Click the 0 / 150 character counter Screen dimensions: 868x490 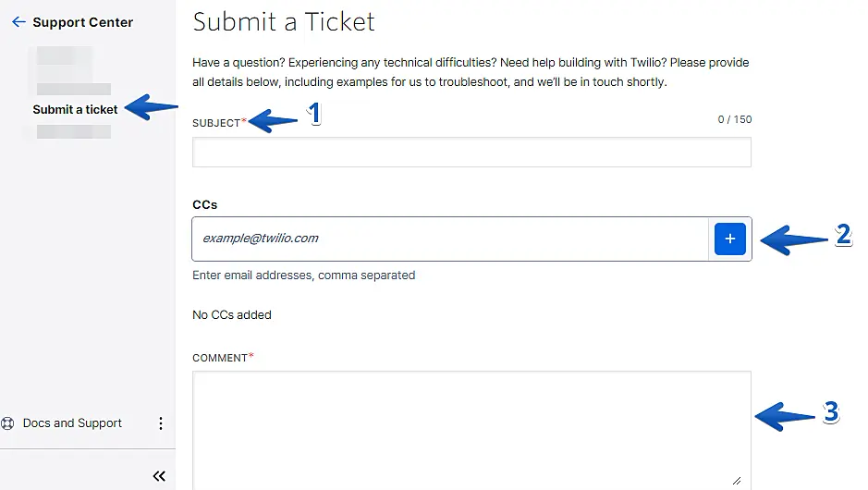pos(734,119)
